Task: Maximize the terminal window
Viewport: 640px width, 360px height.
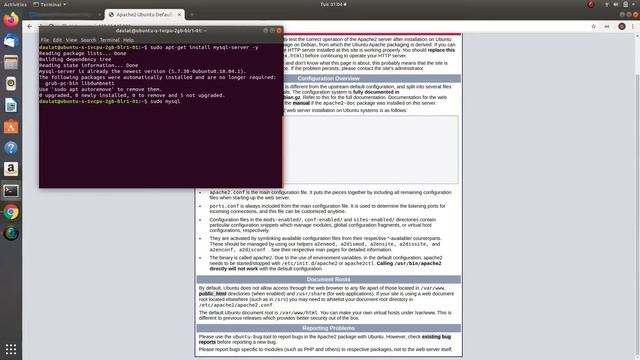Action: (x=272, y=31)
